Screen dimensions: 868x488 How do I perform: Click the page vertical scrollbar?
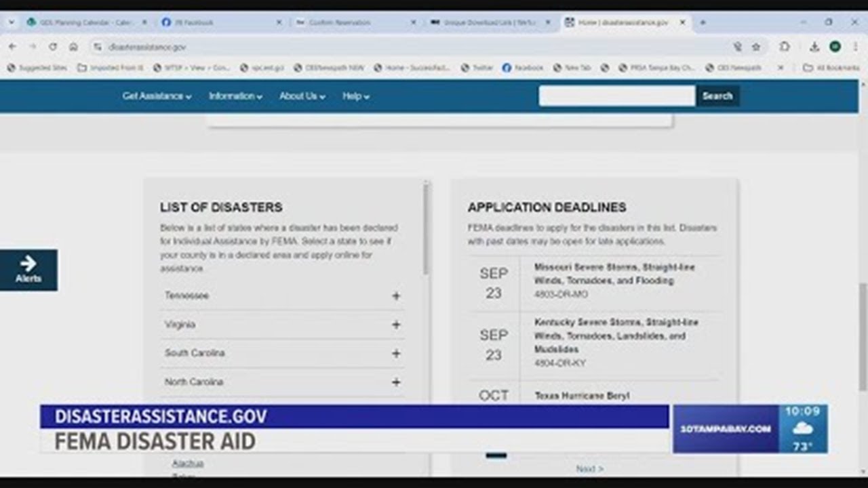[863, 335]
